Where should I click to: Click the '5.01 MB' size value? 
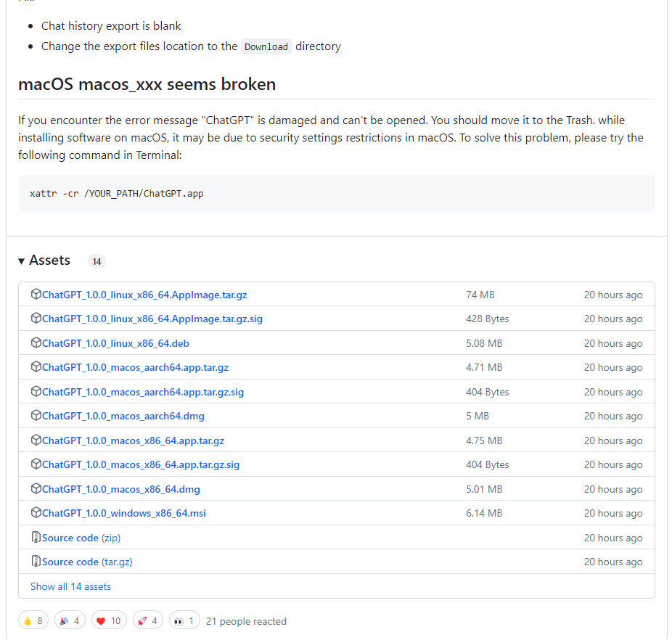(x=484, y=490)
